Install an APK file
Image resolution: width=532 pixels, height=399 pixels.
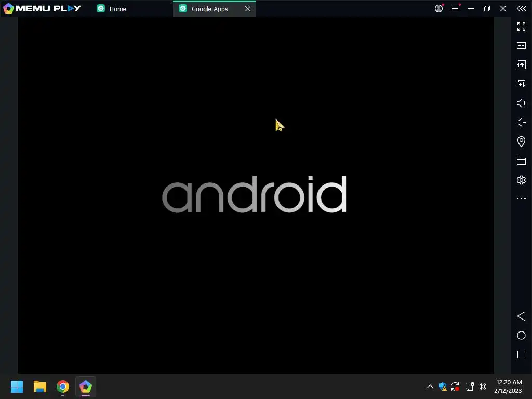[x=521, y=64]
